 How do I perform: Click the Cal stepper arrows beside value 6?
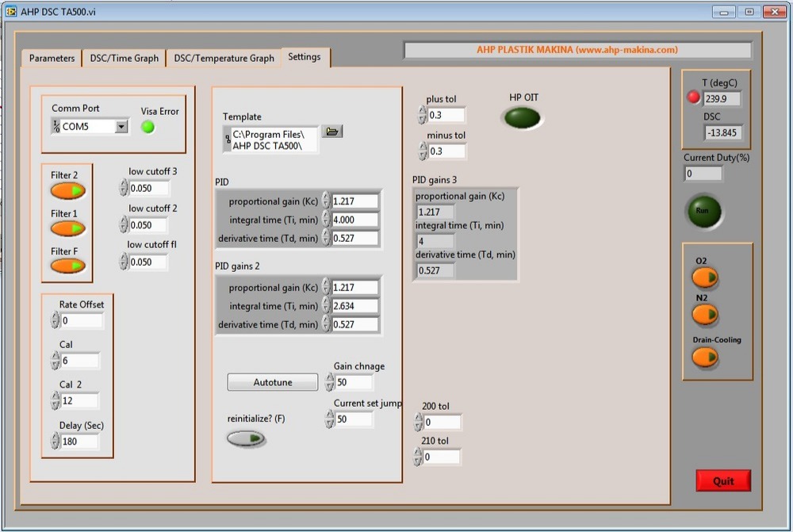(x=56, y=360)
